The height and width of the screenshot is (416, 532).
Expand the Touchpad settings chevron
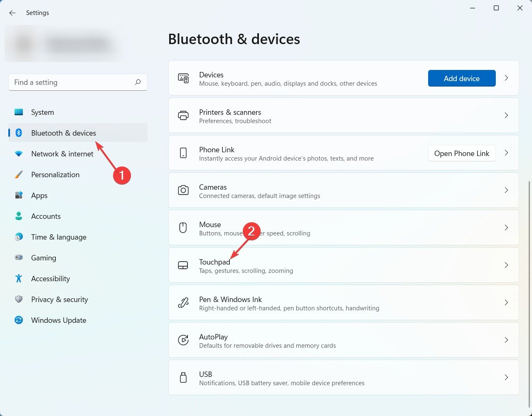[x=506, y=265]
